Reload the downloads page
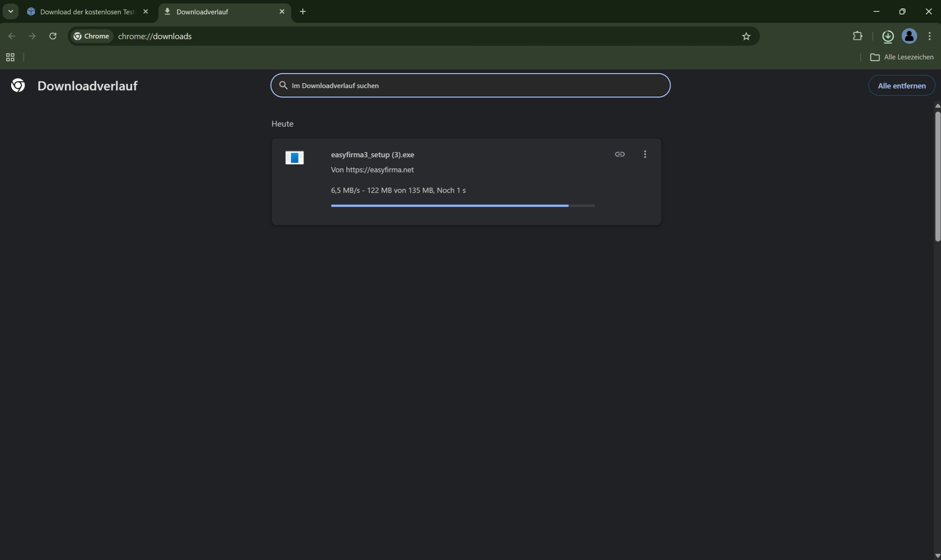Screen dimensions: 941x560 point(53,36)
